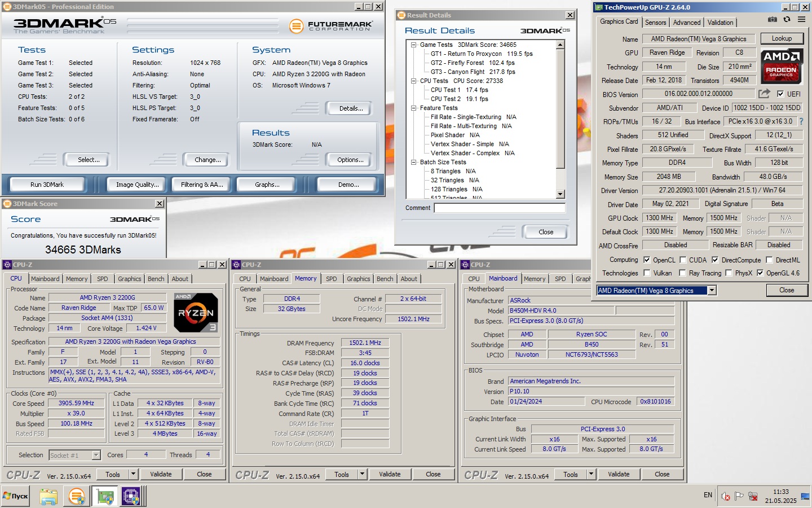Toggle the Vulkan checkbox
This screenshot has width=812, height=508.
pos(647,273)
